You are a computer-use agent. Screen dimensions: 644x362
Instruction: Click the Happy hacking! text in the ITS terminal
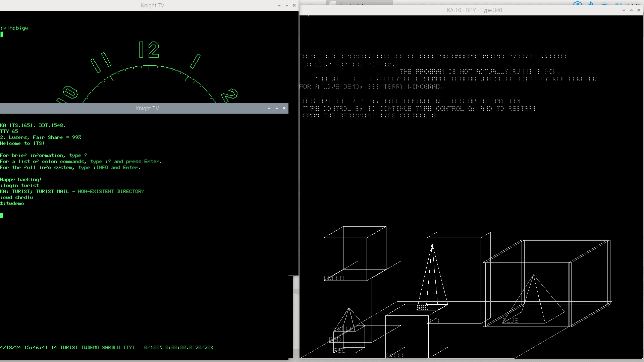20,179
